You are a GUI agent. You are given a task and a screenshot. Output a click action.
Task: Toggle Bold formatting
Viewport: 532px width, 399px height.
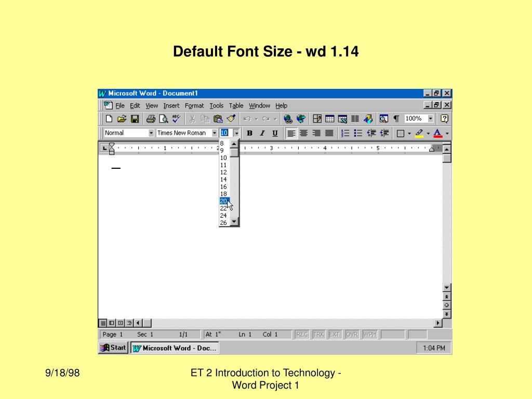tap(249, 134)
